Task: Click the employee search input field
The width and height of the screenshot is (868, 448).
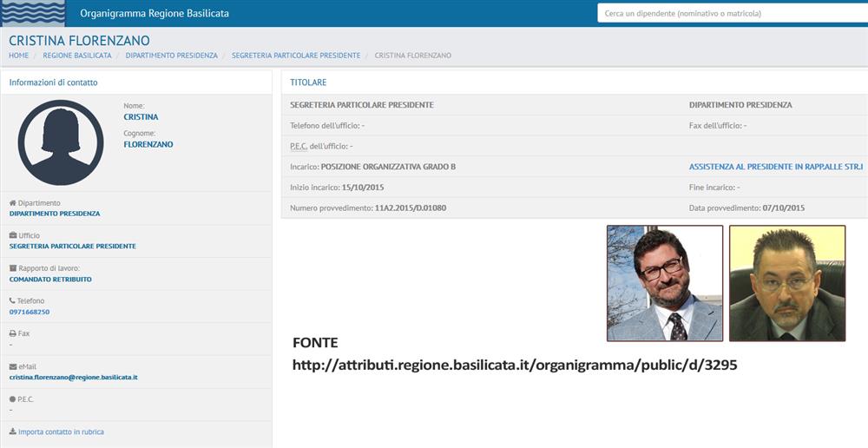Action: point(731,13)
